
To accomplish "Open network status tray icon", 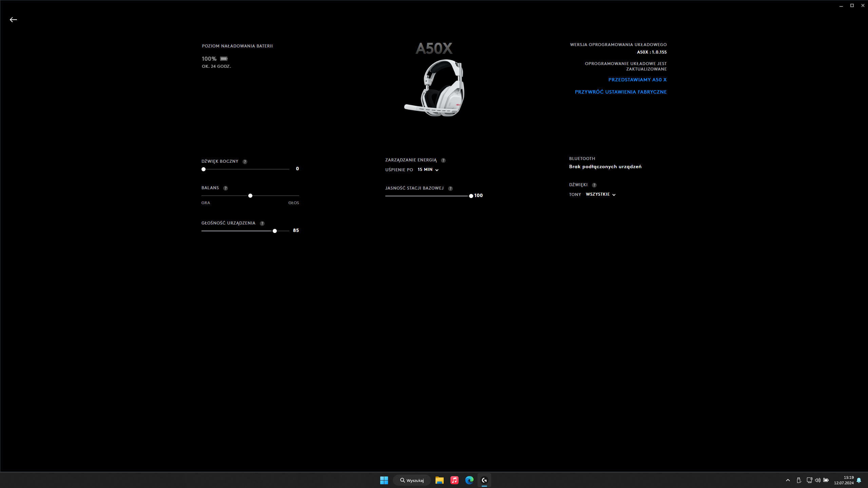I will tap(809, 480).
